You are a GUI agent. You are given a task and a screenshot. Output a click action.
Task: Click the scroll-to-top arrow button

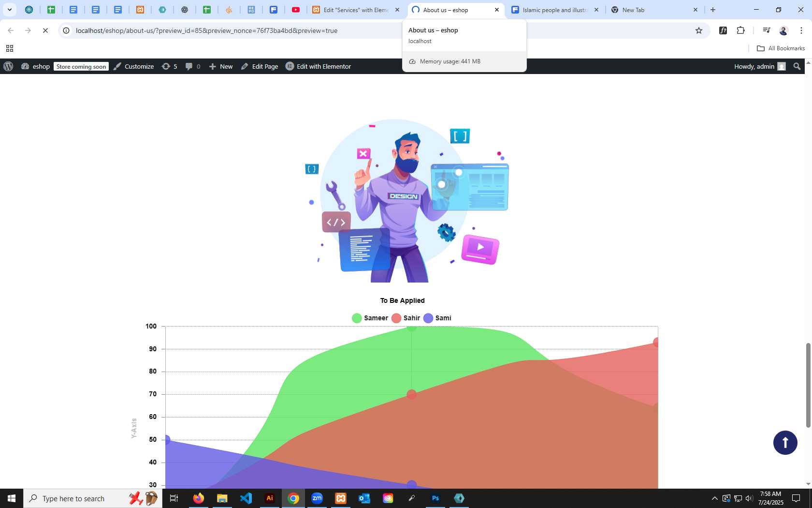tap(785, 443)
